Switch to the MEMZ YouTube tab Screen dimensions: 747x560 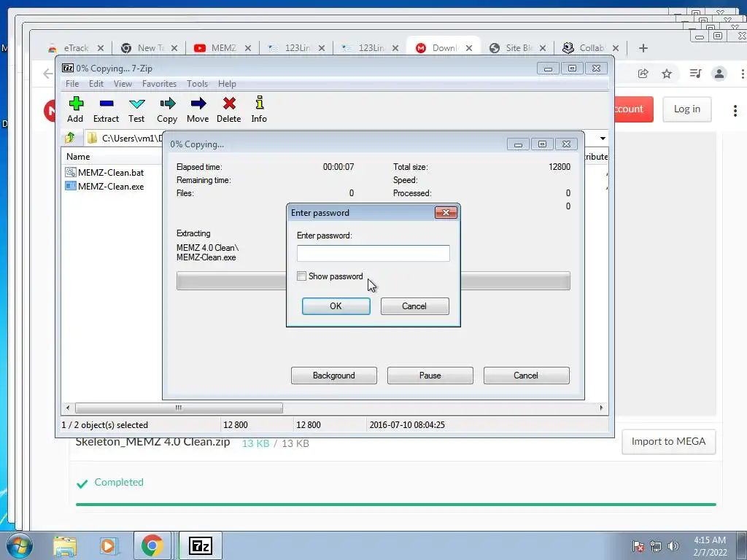[223, 48]
